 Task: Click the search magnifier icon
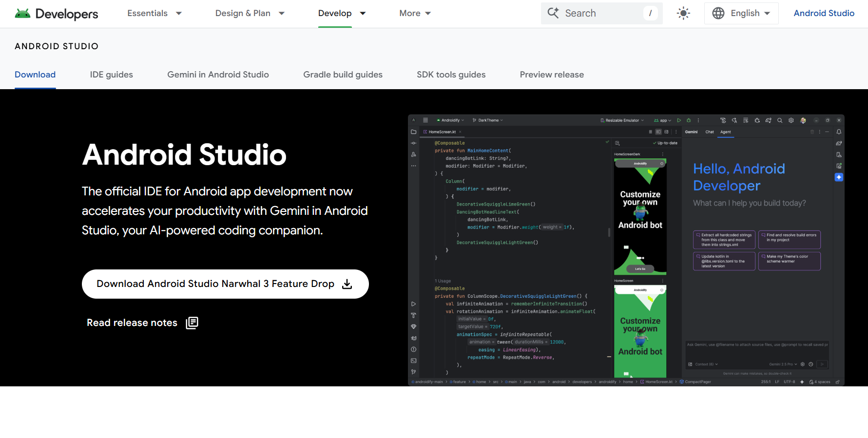click(553, 13)
